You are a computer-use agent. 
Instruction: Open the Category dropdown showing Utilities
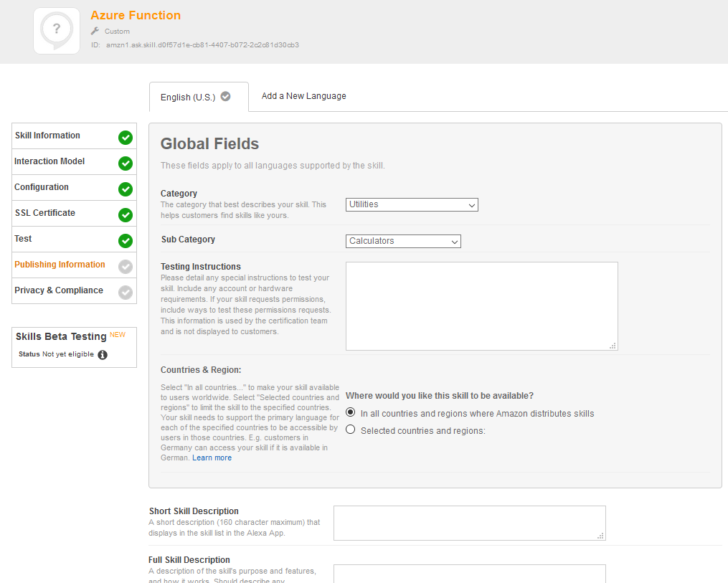pyautogui.click(x=412, y=204)
